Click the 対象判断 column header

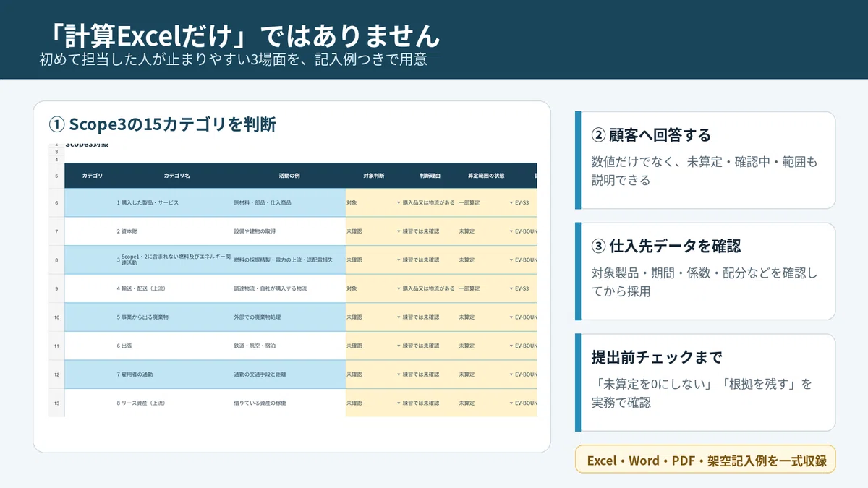373,176
